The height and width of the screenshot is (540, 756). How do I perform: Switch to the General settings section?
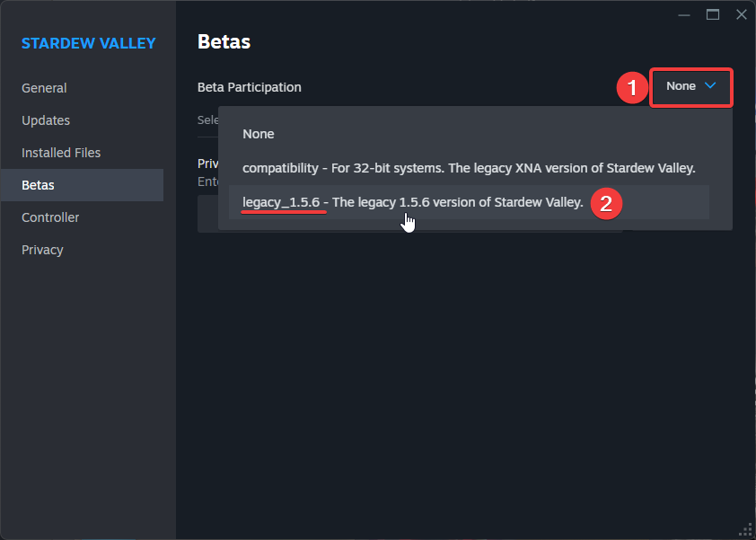click(44, 88)
